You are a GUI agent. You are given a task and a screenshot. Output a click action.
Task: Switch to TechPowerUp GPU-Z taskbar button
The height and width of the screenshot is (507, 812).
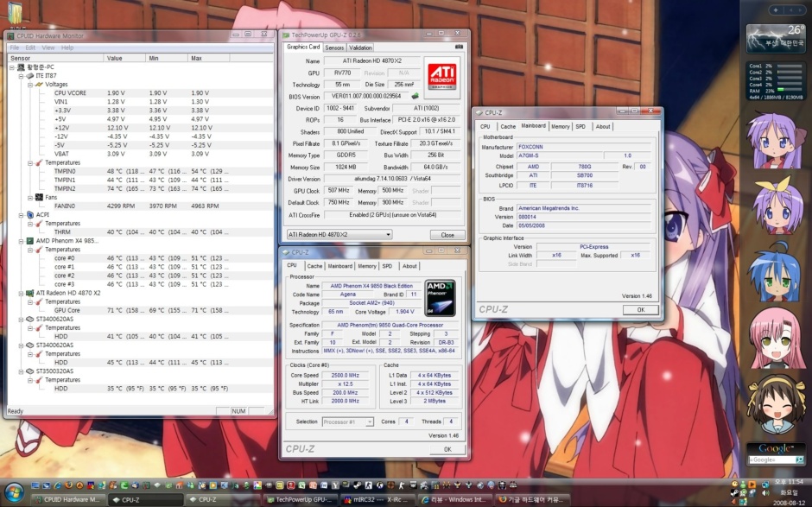click(x=301, y=500)
